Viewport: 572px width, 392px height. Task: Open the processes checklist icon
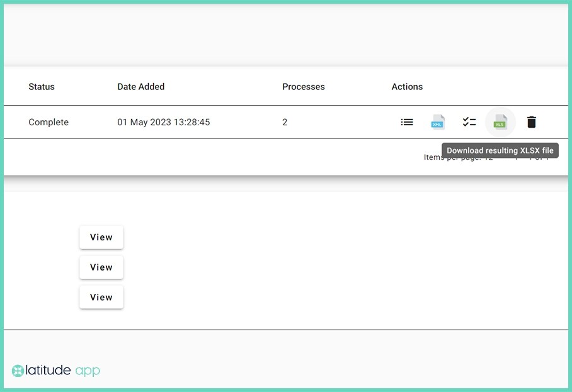469,122
